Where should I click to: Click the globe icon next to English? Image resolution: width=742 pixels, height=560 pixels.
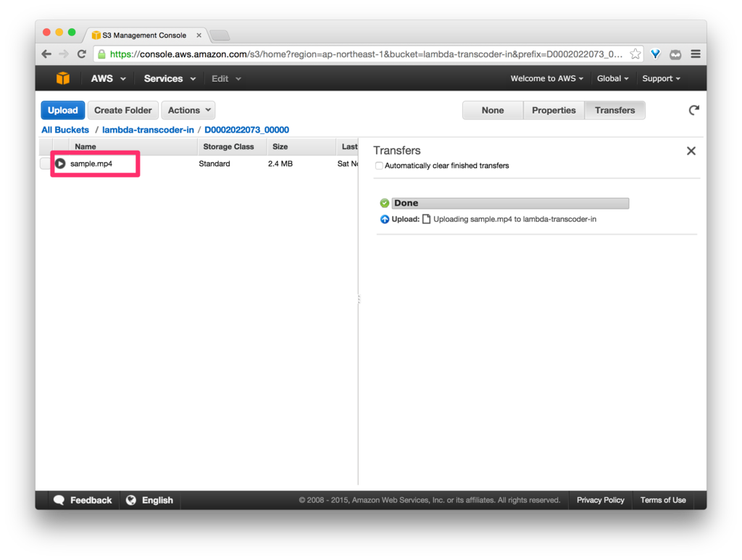131,500
